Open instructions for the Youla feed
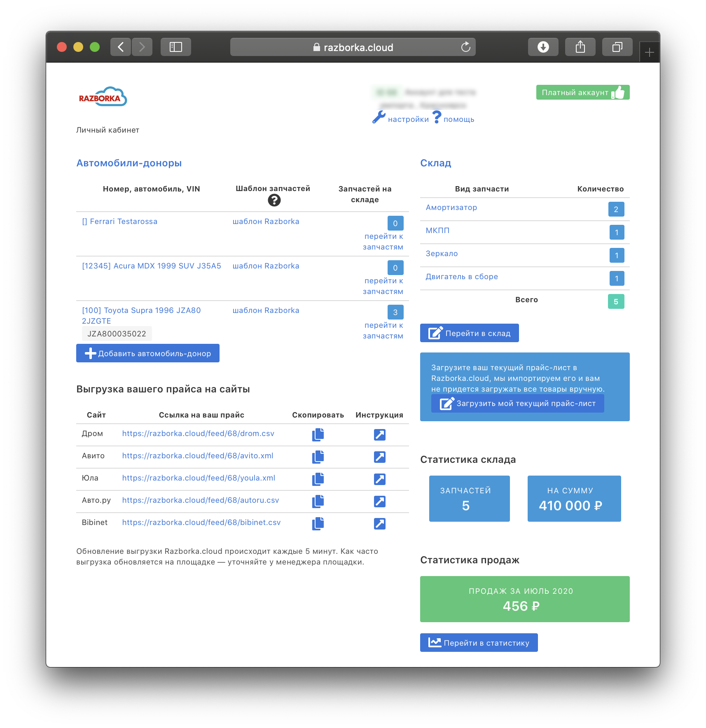This screenshot has width=706, height=728. (x=379, y=479)
